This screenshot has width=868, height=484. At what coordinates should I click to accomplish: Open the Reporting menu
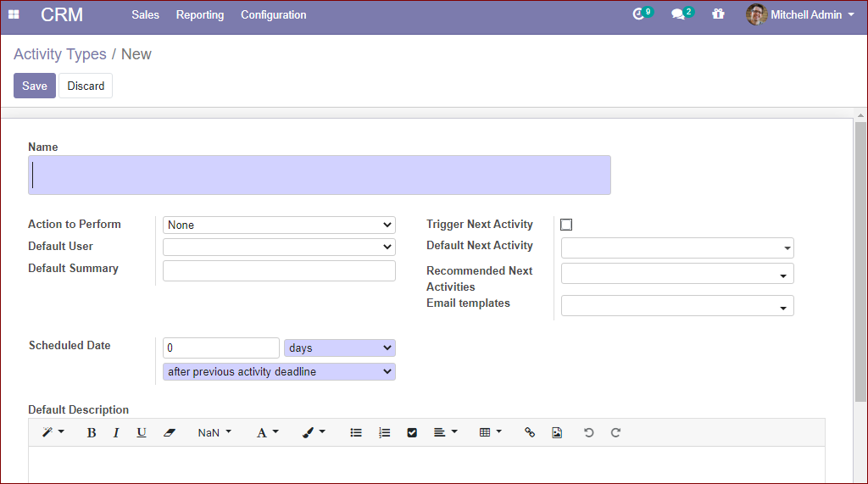(200, 15)
